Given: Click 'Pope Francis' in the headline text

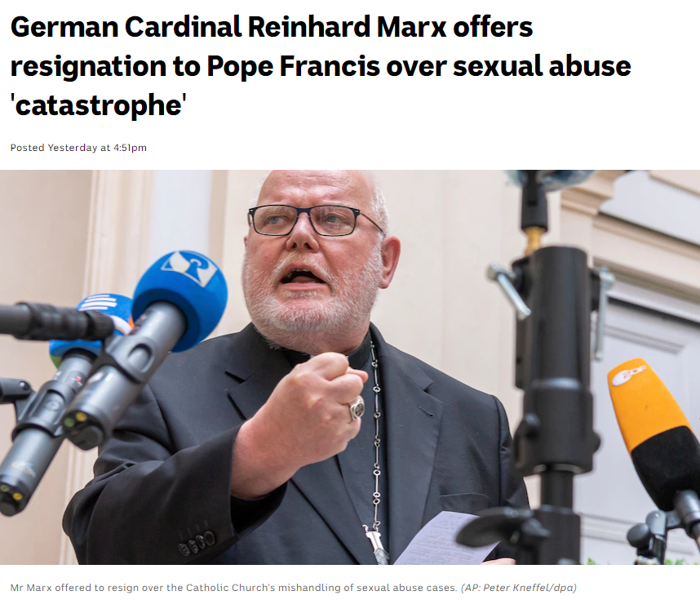Looking at the screenshot, I should point(294,66).
